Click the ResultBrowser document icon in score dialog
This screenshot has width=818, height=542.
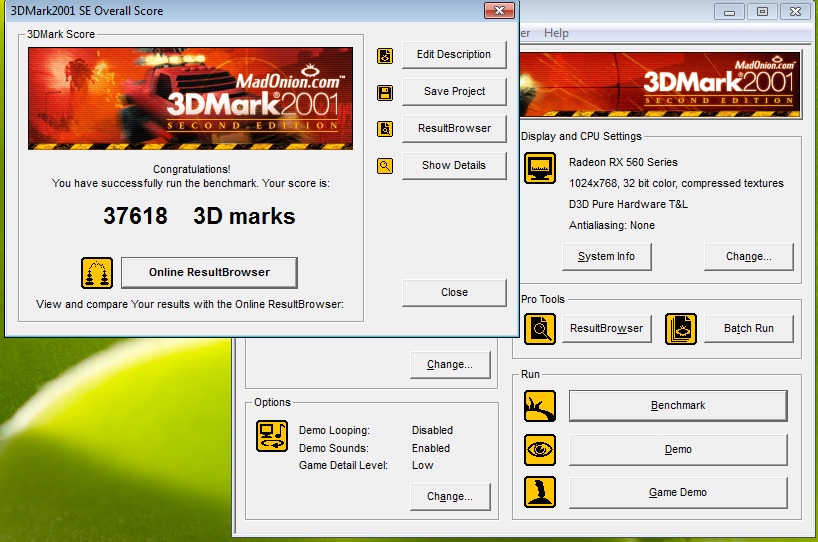pyautogui.click(x=385, y=129)
